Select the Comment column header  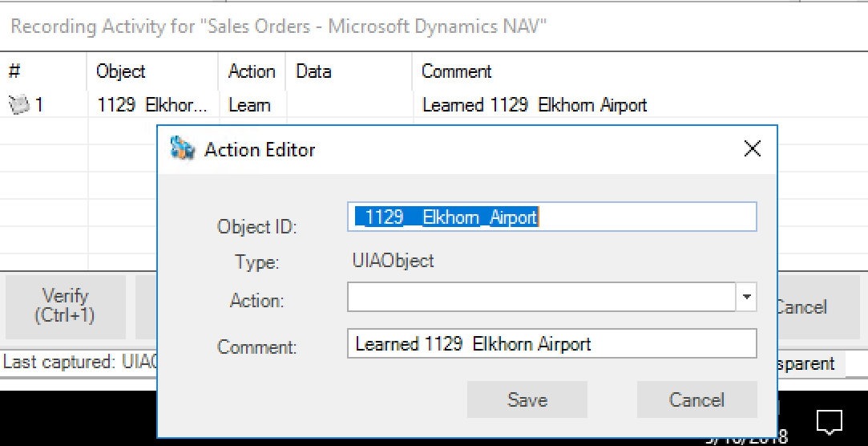pos(456,71)
